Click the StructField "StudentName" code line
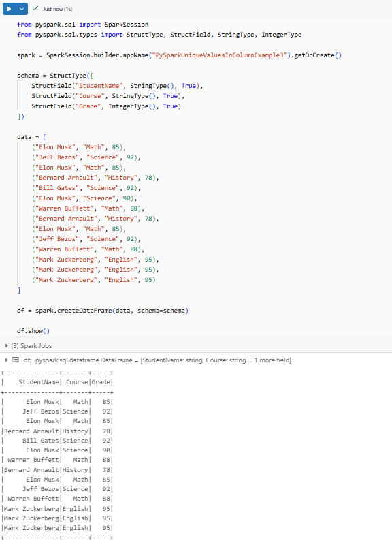392x545 pixels. 117,86
